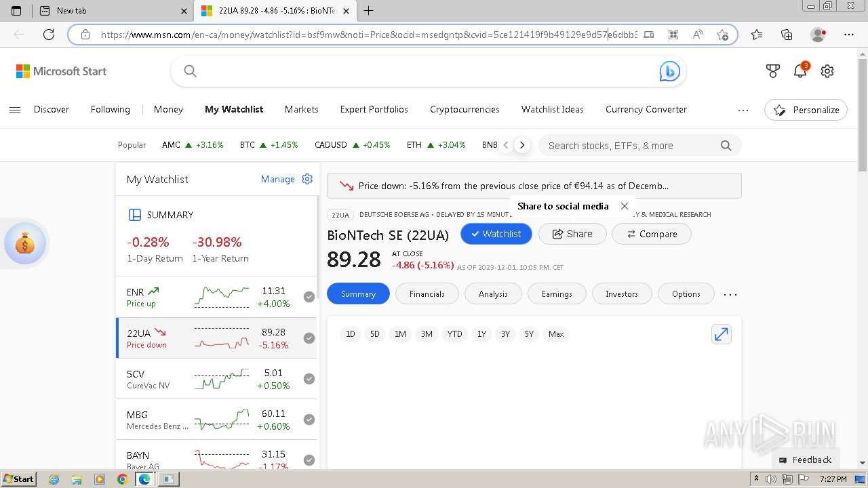This screenshot has height=488, width=868.
Task: Click the money bag floating icon
Action: tap(25, 243)
